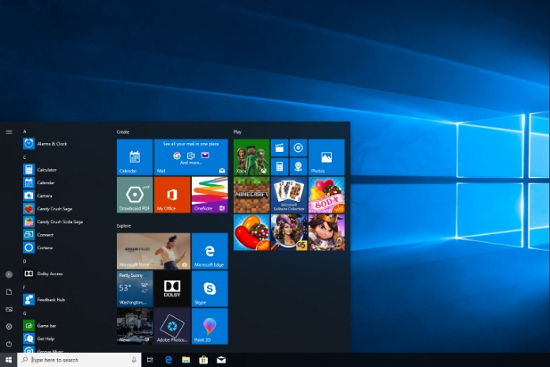Open the OneNote tile
This screenshot has height=367, width=550.
(210, 195)
